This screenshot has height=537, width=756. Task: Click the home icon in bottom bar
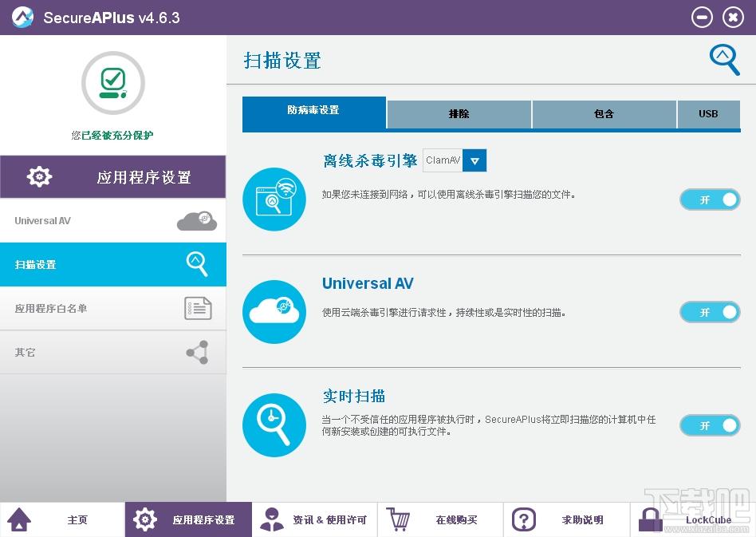(19, 519)
